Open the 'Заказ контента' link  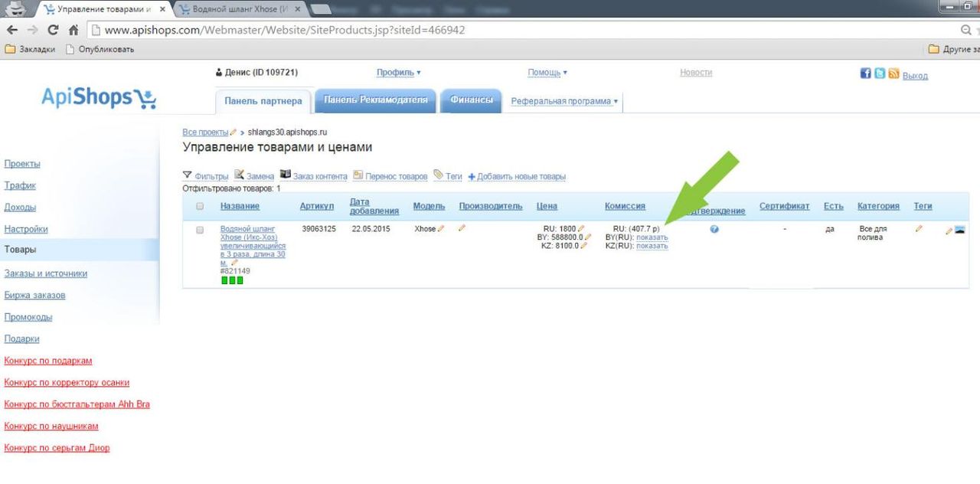(320, 176)
